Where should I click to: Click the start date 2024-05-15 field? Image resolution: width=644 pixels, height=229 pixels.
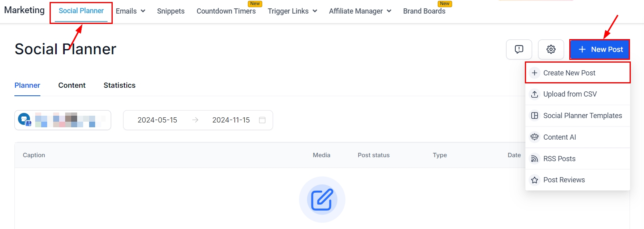click(157, 120)
